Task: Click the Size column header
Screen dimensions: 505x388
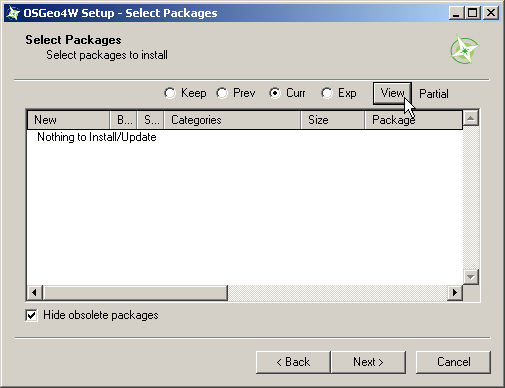Action: pos(333,120)
